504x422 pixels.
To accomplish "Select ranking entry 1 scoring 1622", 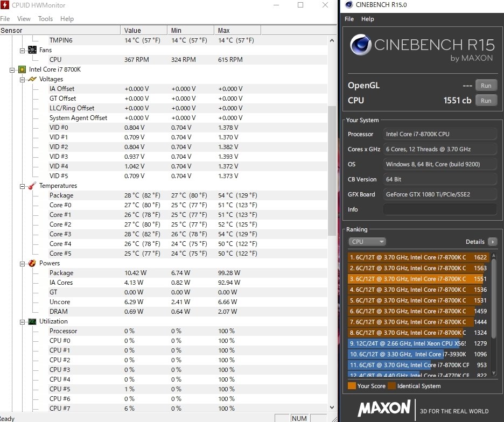I will point(418,257).
